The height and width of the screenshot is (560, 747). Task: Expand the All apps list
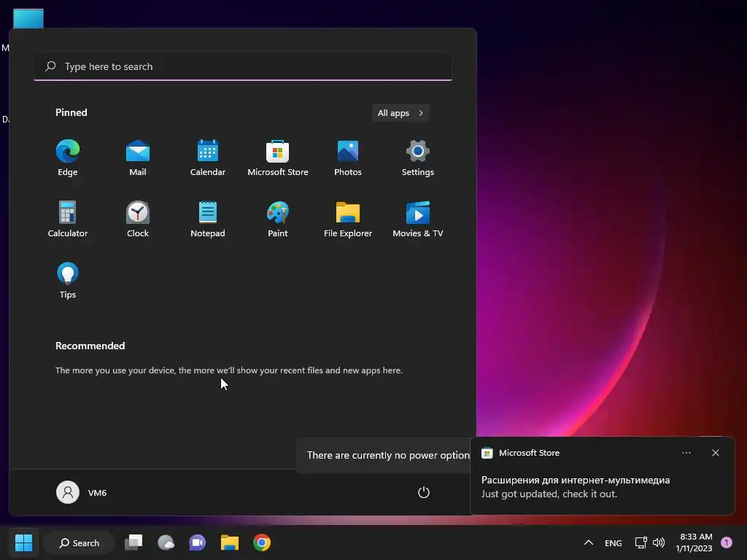[400, 113]
